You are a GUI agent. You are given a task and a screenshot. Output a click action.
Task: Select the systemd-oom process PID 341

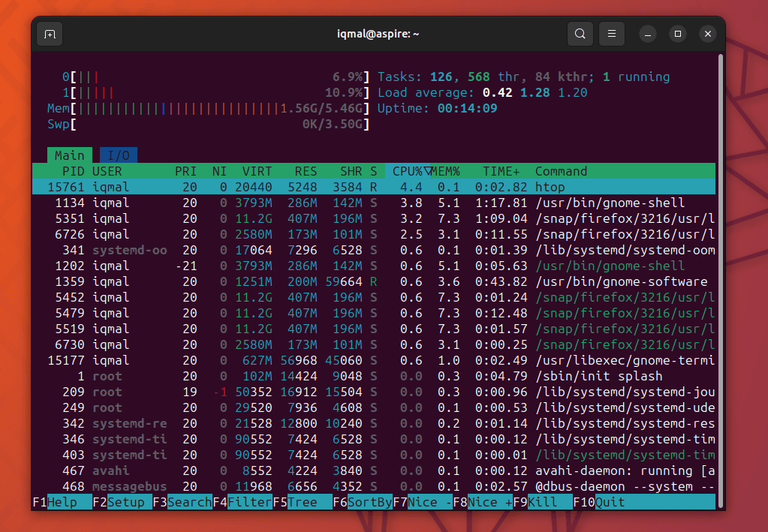point(374,250)
